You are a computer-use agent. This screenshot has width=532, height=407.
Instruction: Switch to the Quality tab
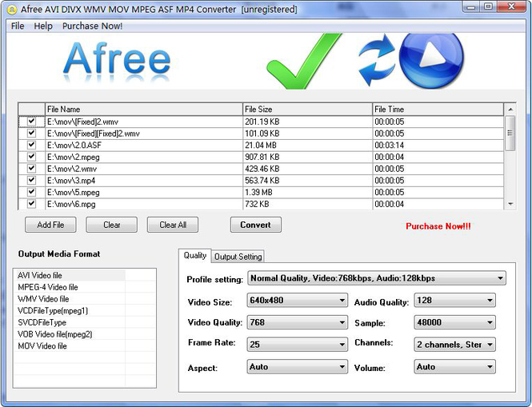pyautogui.click(x=194, y=255)
